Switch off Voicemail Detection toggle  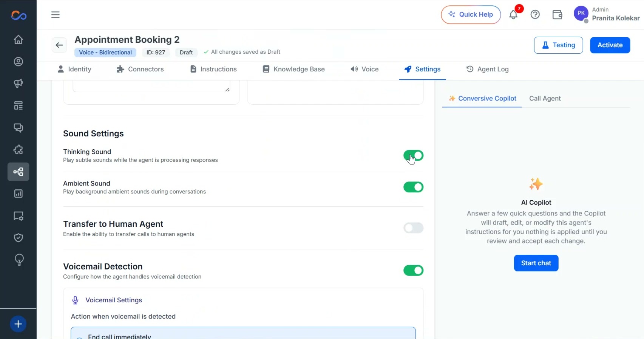[x=413, y=270]
